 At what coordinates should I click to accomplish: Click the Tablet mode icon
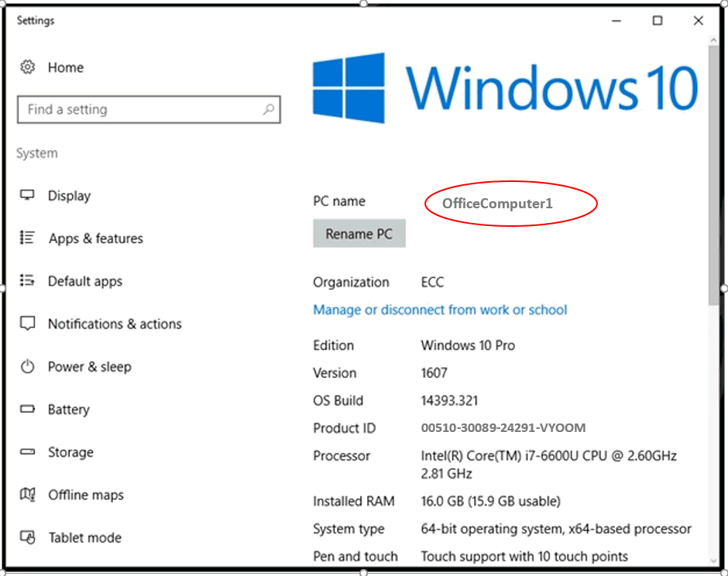pyautogui.click(x=28, y=537)
